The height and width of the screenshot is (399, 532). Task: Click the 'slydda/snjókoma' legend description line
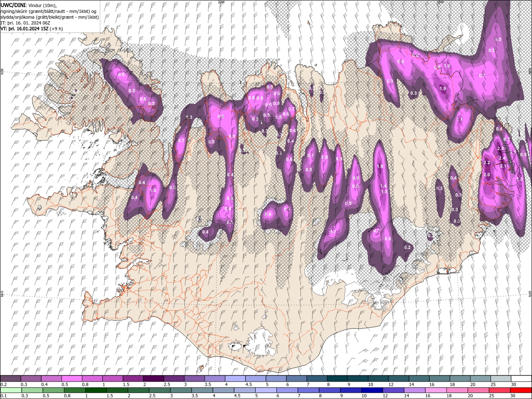click(x=49, y=17)
